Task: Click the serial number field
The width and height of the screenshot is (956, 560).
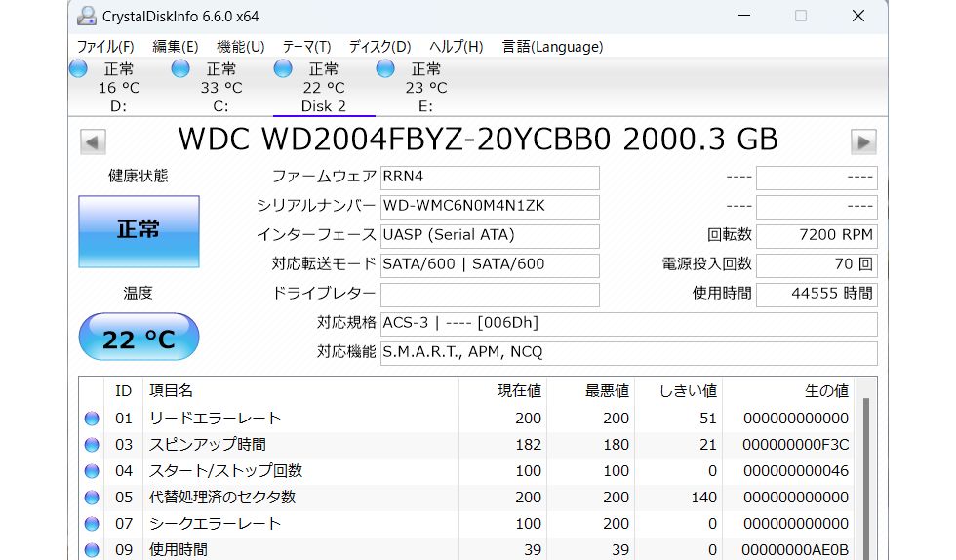Action: [490, 207]
